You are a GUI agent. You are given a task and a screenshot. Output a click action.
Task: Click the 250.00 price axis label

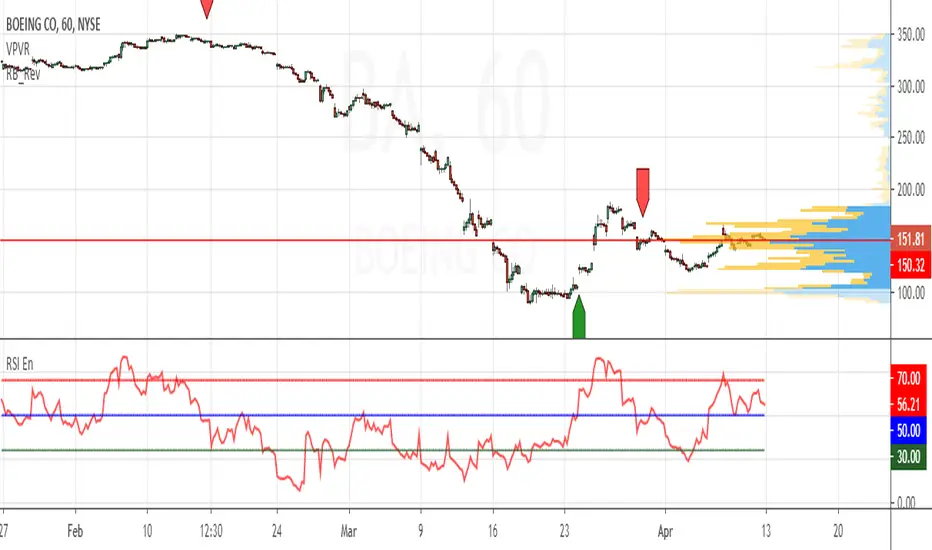click(911, 138)
